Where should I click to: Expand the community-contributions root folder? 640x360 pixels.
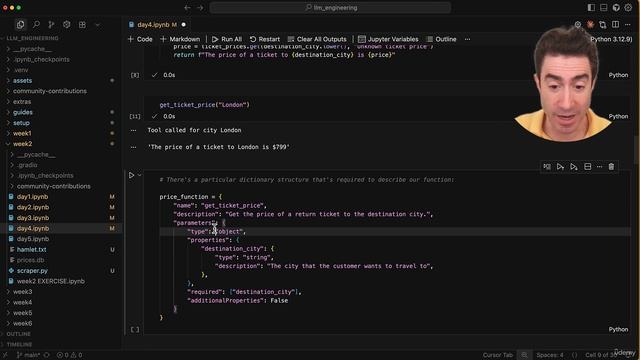[49, 91]
